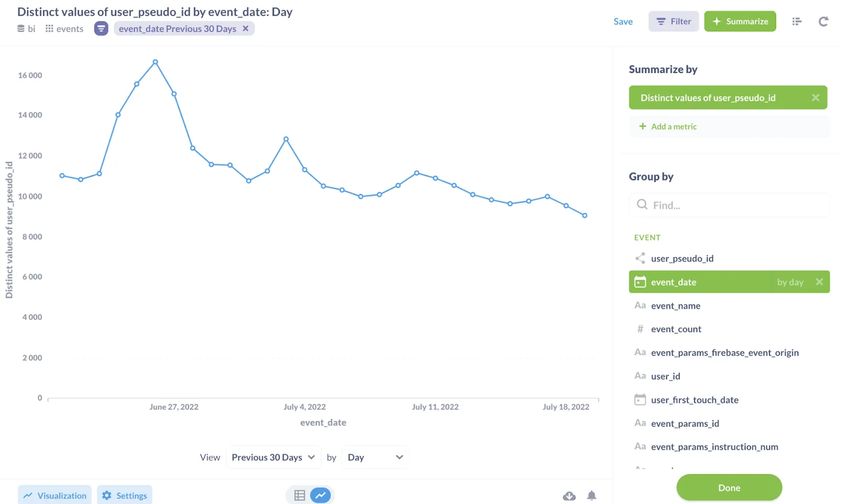Screen dimensions: 842x504
Task: Click the Find search field under Group by
Action: tap(729, 205)
